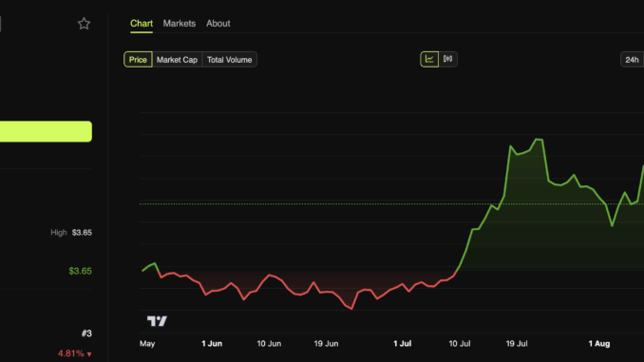Select the Price chart mode
The height and width of the screenshot is (362, 644).
coord(138,60)
